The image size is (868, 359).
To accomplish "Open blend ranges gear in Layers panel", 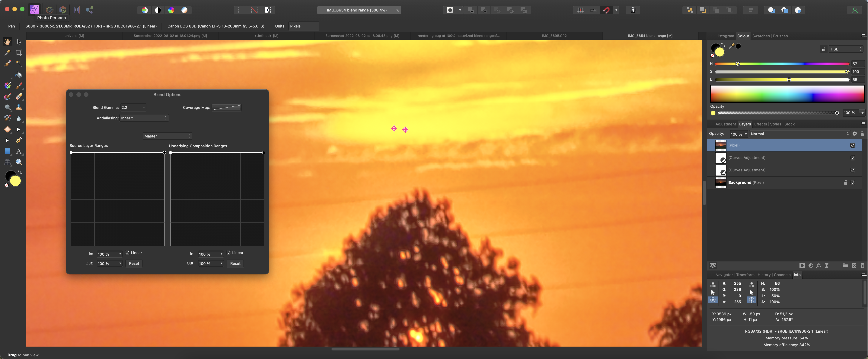I will pyautogui.click(x=854, y=134).
